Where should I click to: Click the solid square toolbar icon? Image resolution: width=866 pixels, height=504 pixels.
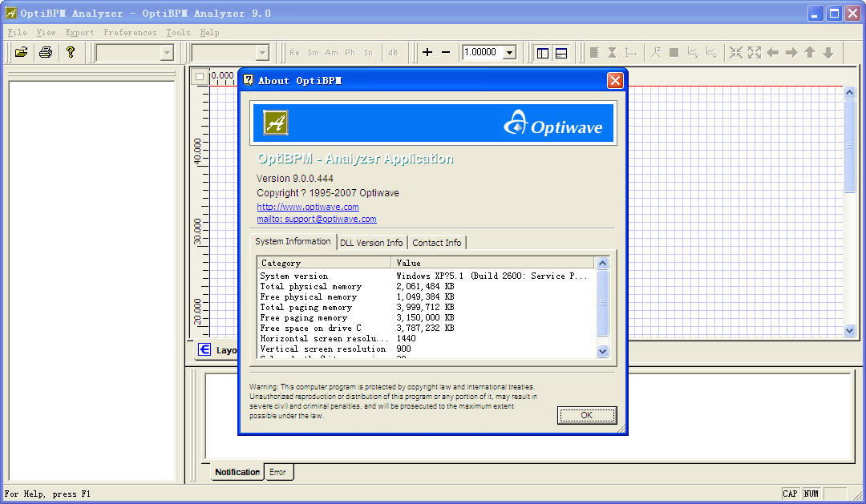674,52
